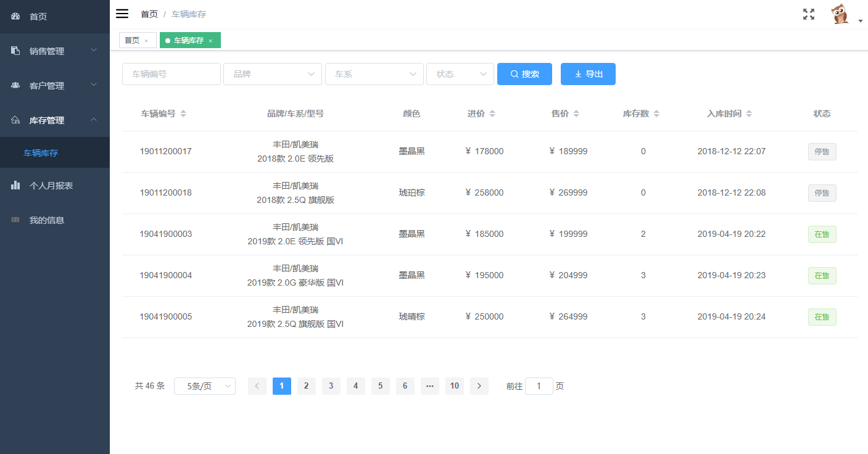Click the customer management icon beside 客户管理
Image resolution: width=868 pixels, height=454 pixels.
(x=15, y=85)
